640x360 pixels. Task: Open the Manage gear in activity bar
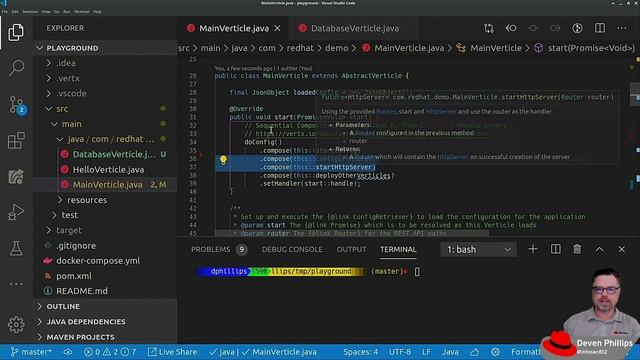click(16, 324)
